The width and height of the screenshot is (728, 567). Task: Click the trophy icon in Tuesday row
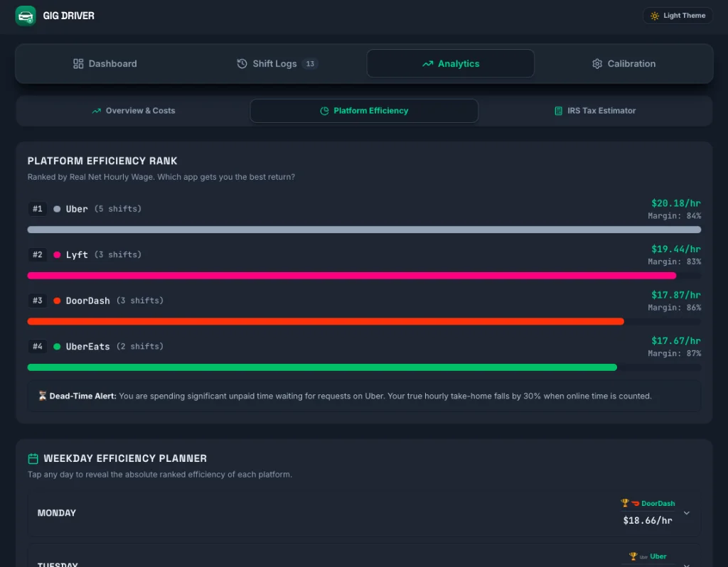[x=633, y=556]
